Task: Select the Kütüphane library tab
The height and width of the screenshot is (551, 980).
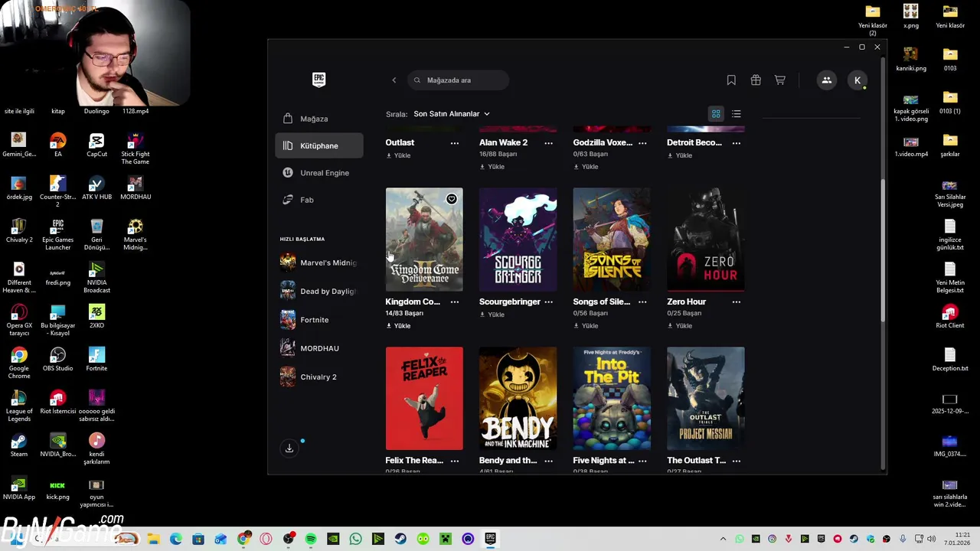Action: 319,145
